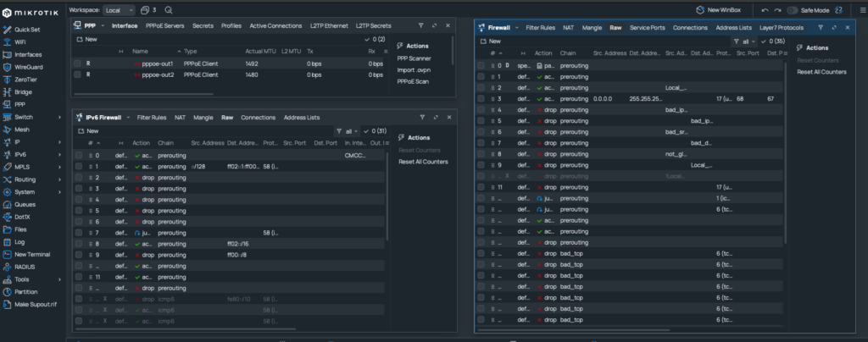Viewport: 868px width, 342px height.
Task: Switch to PPPoE Servers tab in PPP window
Action: (165, 26)
